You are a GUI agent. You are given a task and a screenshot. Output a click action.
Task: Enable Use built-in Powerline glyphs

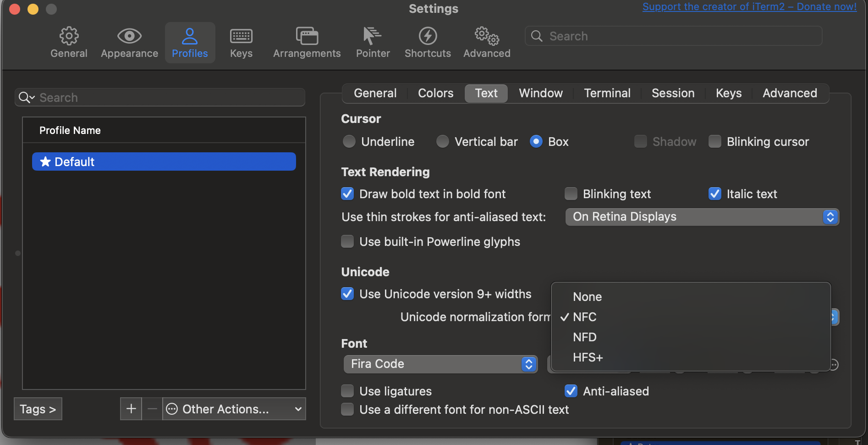pyautogui.click(x=347, y=241)
